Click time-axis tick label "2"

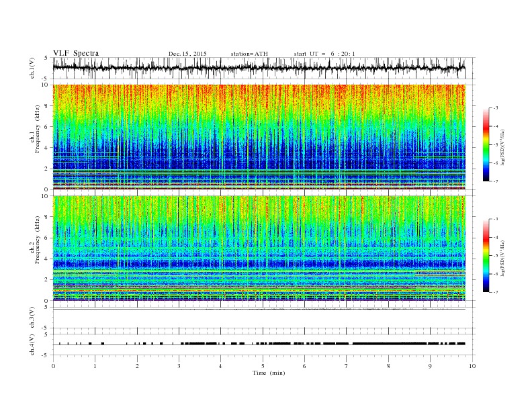(137, 366)
